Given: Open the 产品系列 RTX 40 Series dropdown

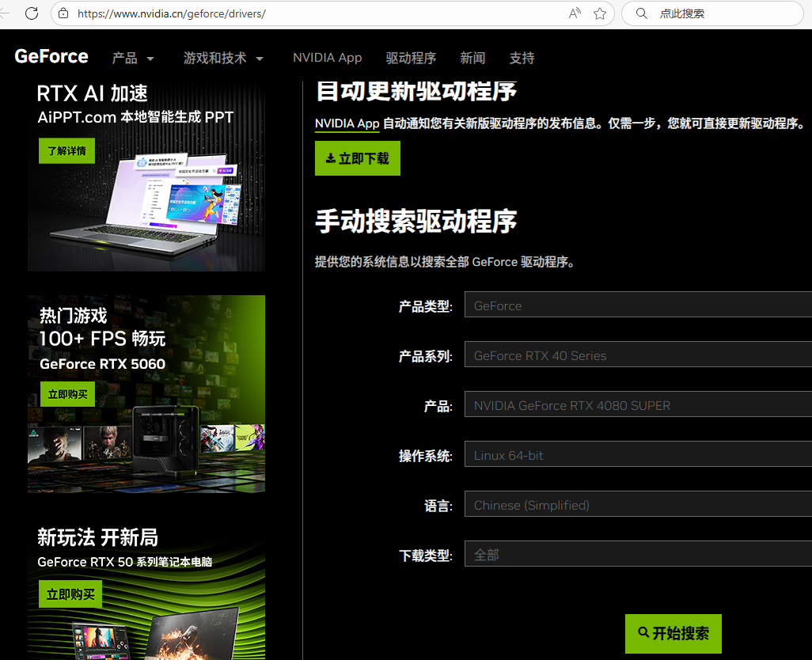Looking at the screenshot, I should click(638, 354).
